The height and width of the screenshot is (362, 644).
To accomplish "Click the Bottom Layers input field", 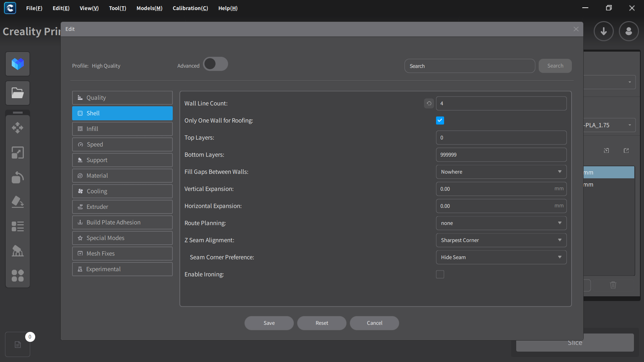I will (501, 155).
